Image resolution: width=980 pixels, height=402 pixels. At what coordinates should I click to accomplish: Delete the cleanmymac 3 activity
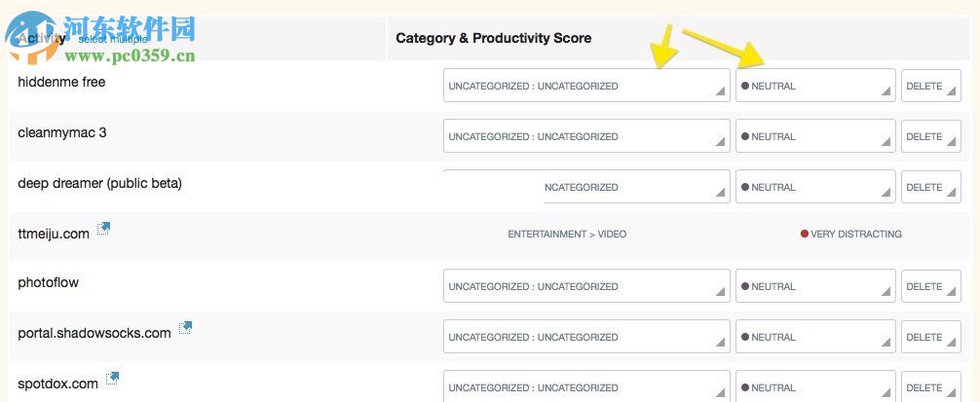click(x=930, y=136)
